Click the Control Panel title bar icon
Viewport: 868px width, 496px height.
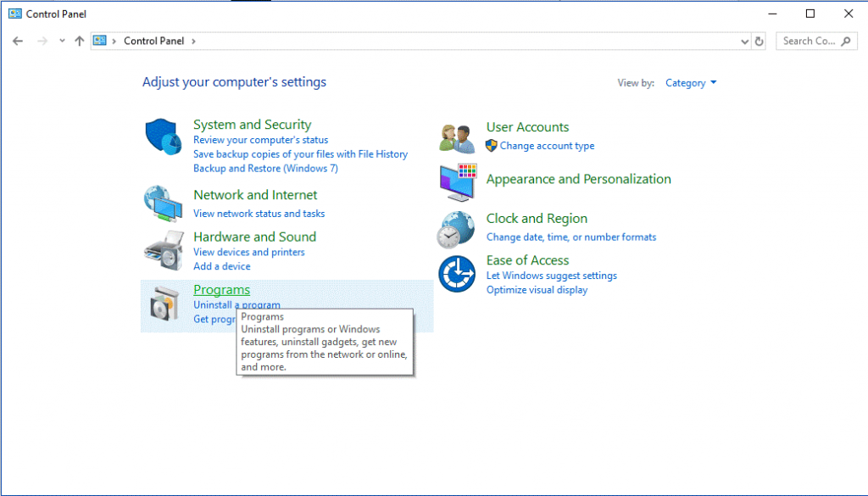point(15,14)
